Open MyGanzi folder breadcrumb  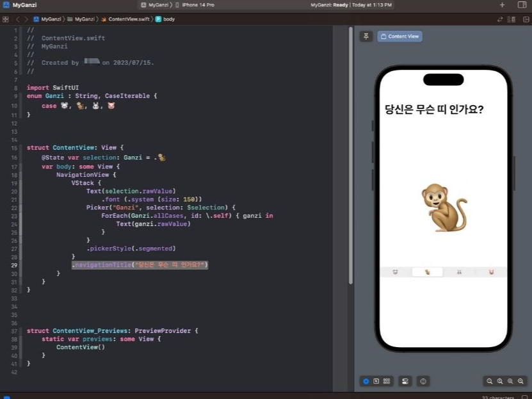coord(81,19)
